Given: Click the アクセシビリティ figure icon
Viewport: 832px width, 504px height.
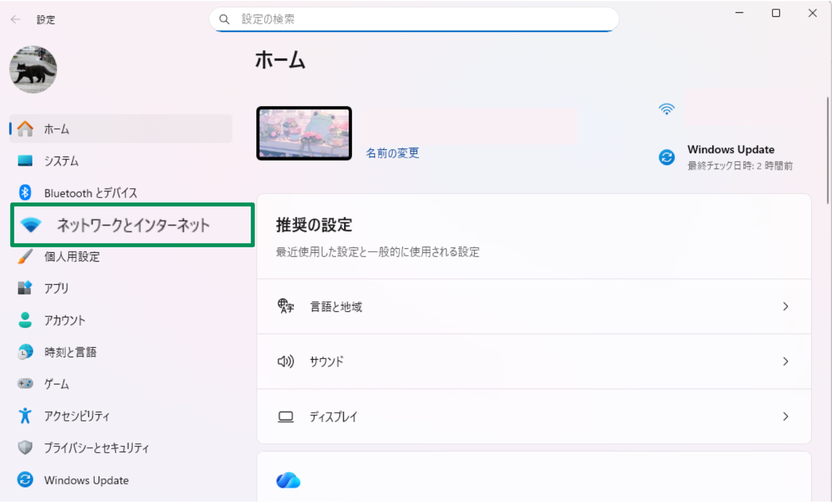Looking at the screenshot, I should point(25,416).
